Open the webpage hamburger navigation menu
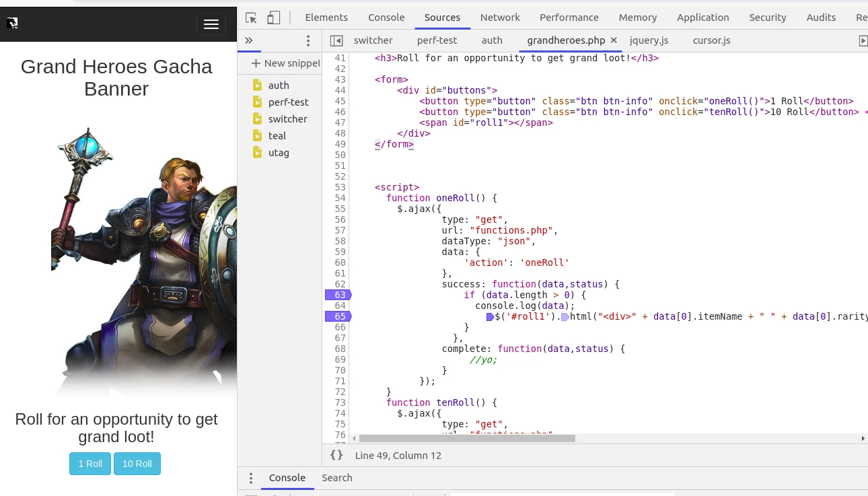The height and width of the screenshot is (496, 868). (211, 24)
